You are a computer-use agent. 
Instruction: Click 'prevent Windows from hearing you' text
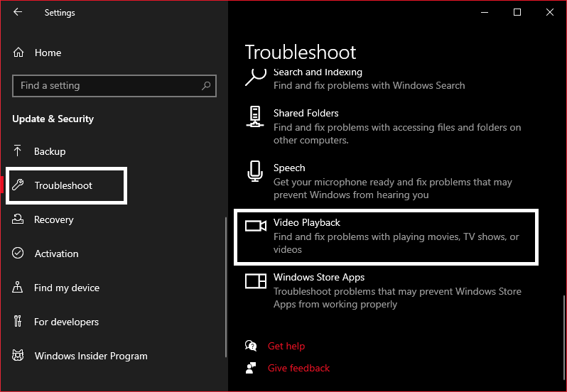[x=351, y=195]
